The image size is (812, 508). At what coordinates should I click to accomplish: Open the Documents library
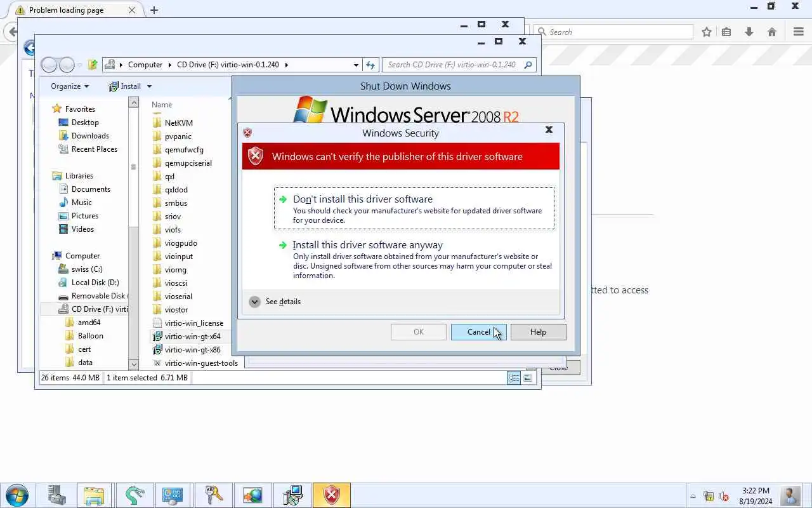click(x=91, y=189)
